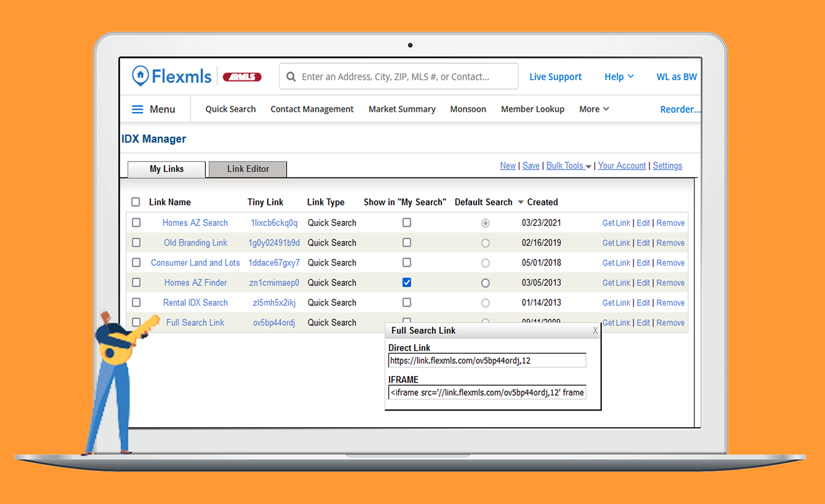Screen dimensions: 825x504
Task: Click the Tiny Link column header
Action: (265, 202)
